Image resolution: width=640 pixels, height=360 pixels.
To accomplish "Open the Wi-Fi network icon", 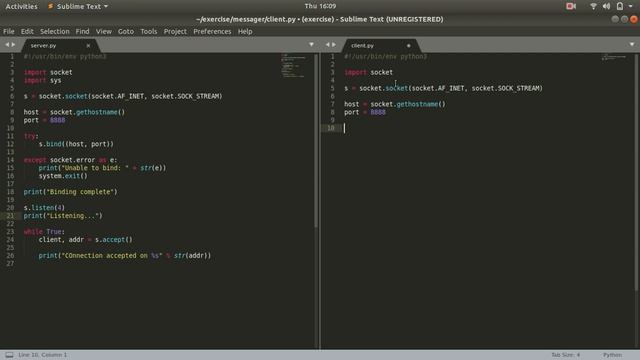I will click(593, 6).
